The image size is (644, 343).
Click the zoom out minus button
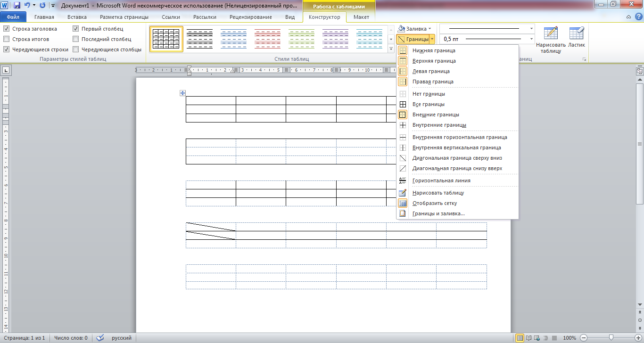point(584,338)
